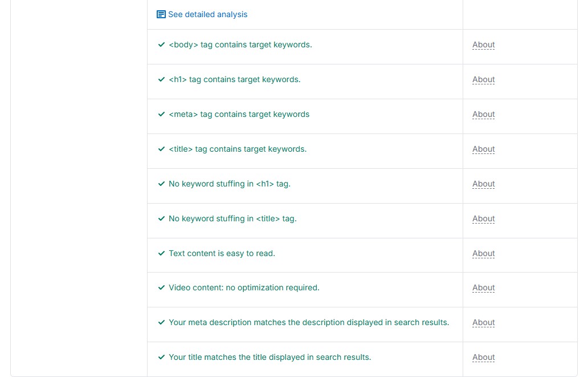Screen dimensions: 588x377
Task: Click the checkmark for title match result
Action: point(161,357)
